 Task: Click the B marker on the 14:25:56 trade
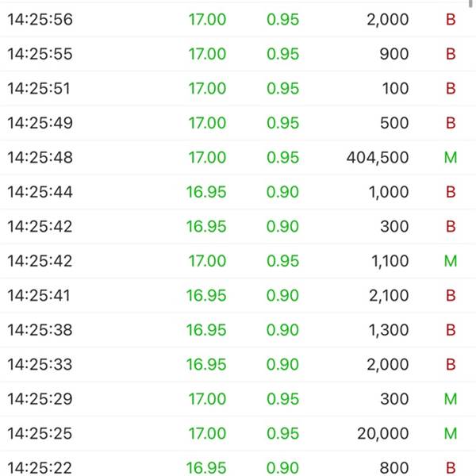point(451,20)
